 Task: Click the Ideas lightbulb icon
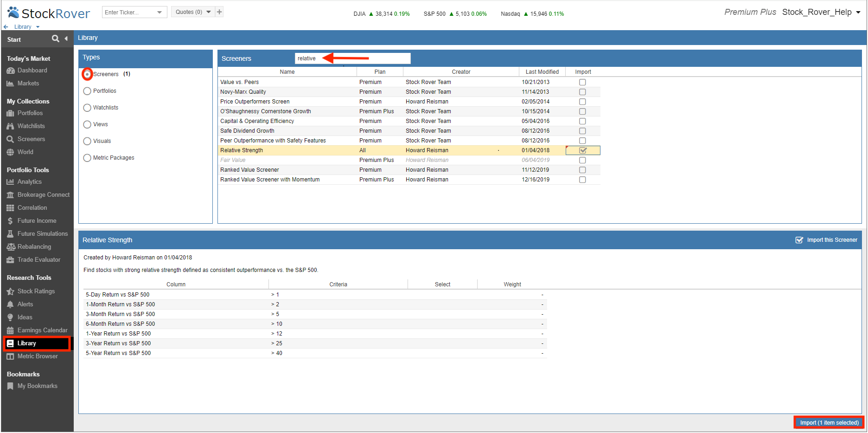11,317
